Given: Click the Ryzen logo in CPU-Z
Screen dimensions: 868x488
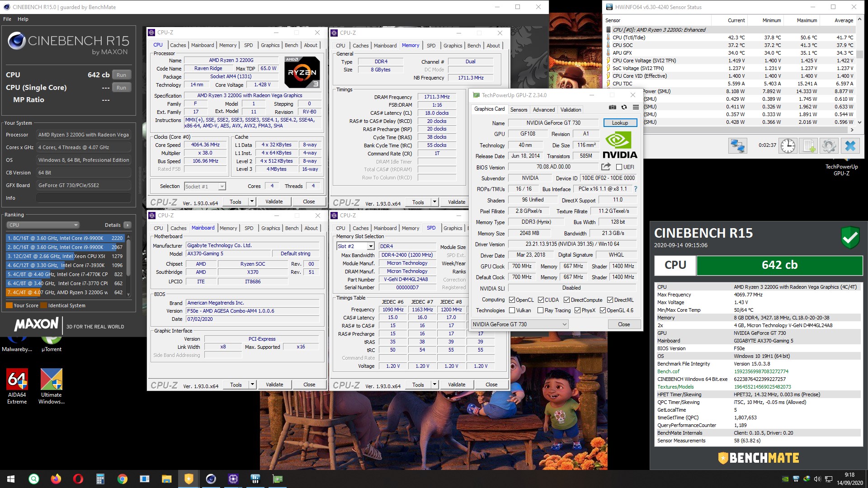Looking at the screenshot, I should click(x=302, y=72).
